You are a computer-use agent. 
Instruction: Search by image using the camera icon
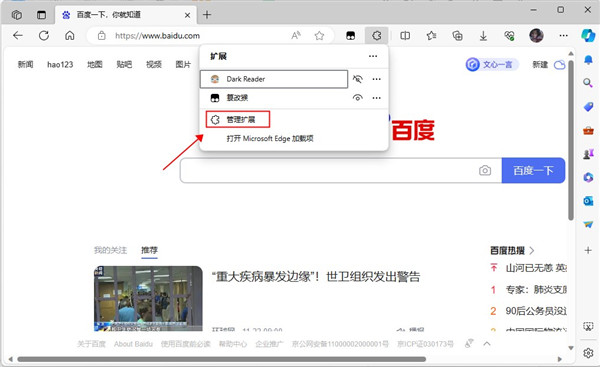[485, 170]
